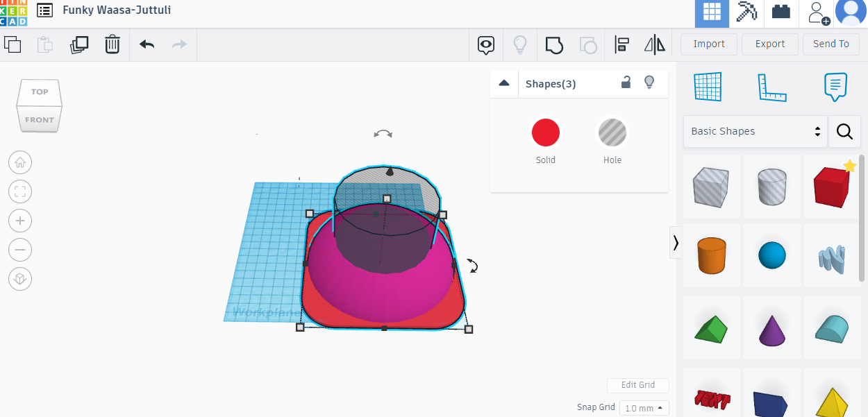Image resolution: width=868 pixels, height=417 pixels.
Task: Click the black cone height handle
Action: point(390,171)
